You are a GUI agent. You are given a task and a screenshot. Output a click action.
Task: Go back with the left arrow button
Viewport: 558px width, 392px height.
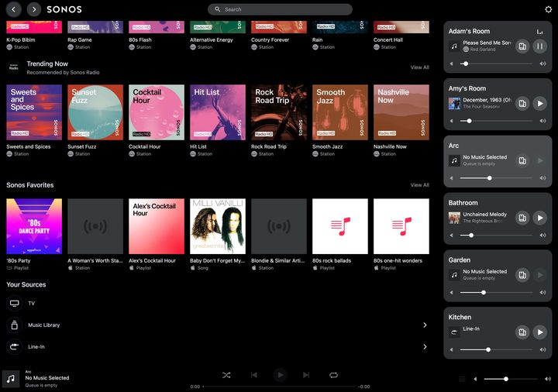point(13,9)
